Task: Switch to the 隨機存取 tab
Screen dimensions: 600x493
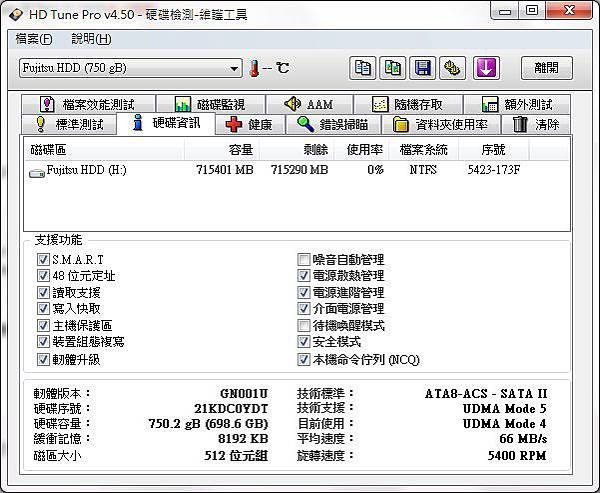Action: [408, 104]
